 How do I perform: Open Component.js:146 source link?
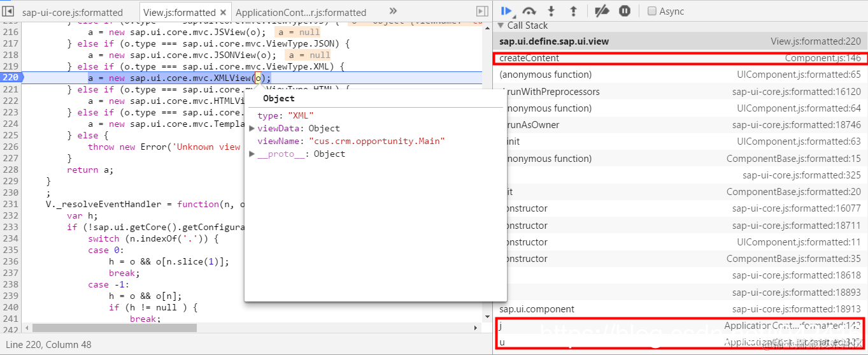tap(823, 58)
